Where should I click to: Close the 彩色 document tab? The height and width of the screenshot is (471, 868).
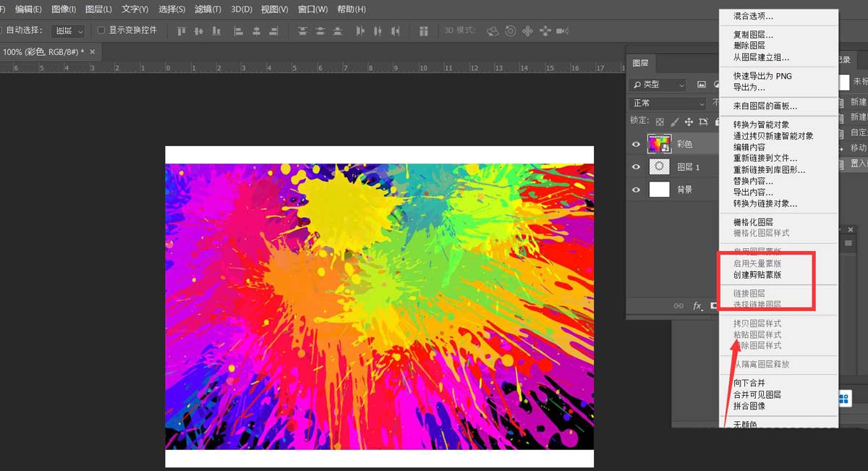pos(92,52)
